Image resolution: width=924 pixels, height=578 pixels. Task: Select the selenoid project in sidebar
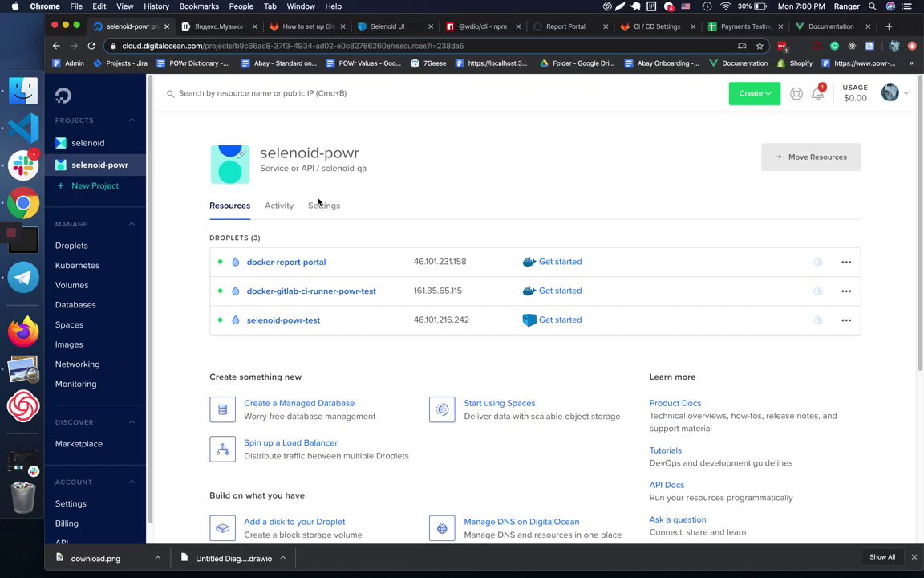(x=87, y=143)
